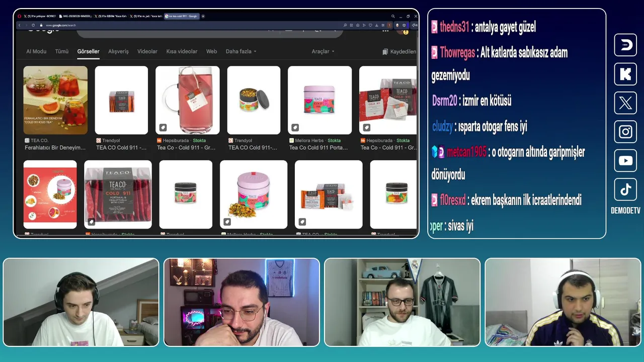Viewport: 644px width, 362px height.
Task: Open TEA CO Cold 911 red pack closeup
Action: [118, 195]
